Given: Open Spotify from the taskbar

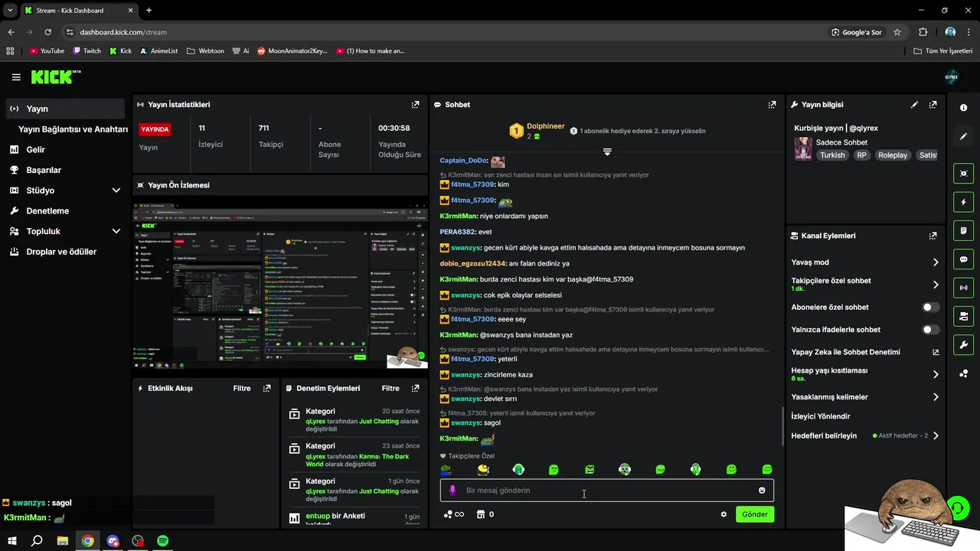Looking at the screenshot, I should click(x=162, y=541).
